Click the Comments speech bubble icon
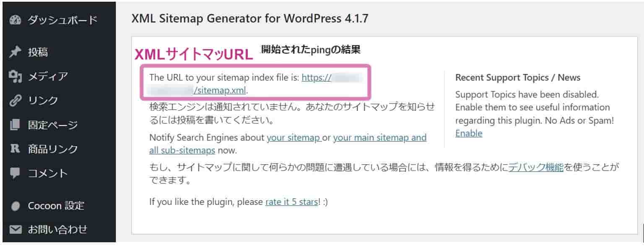Viewport: 644px width, 249px height. coord(15,173)
